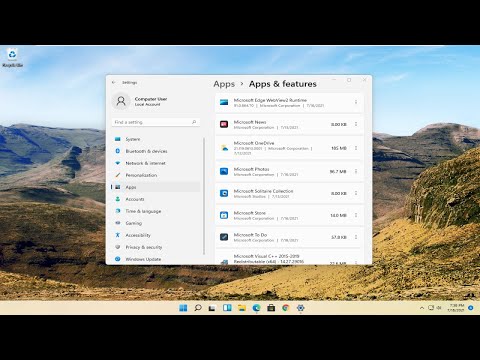Open Accessibility settings
This screenshot has height=360, width=480.
pos(156,235)
